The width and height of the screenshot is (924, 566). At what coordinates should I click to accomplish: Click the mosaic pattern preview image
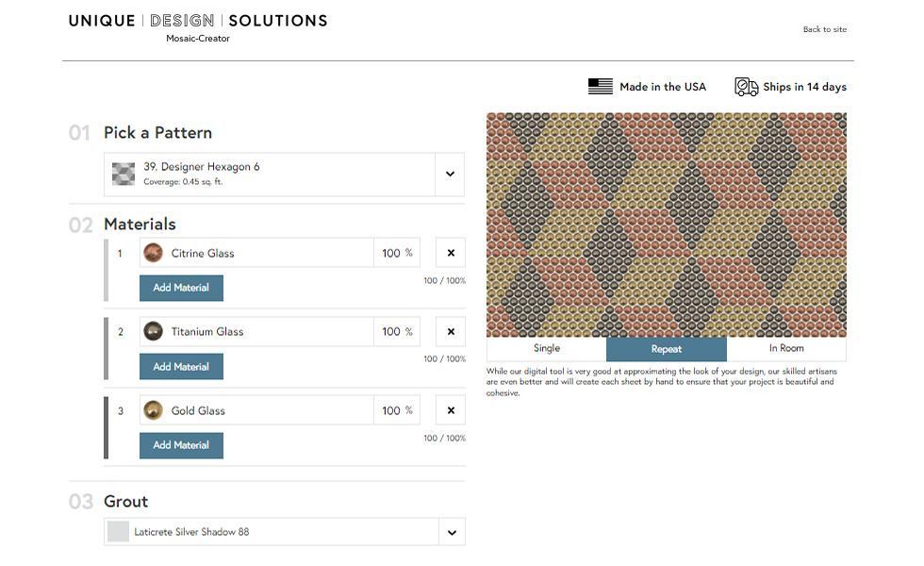tap(667, 225)
